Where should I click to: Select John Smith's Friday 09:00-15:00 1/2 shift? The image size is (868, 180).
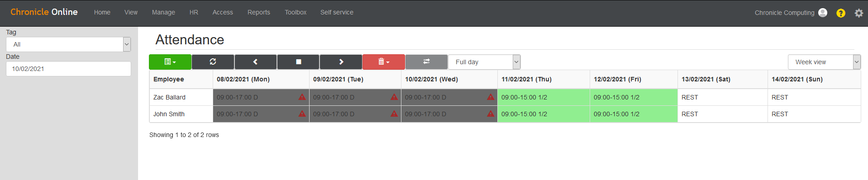pyautogui.click(x=634, y=114)
